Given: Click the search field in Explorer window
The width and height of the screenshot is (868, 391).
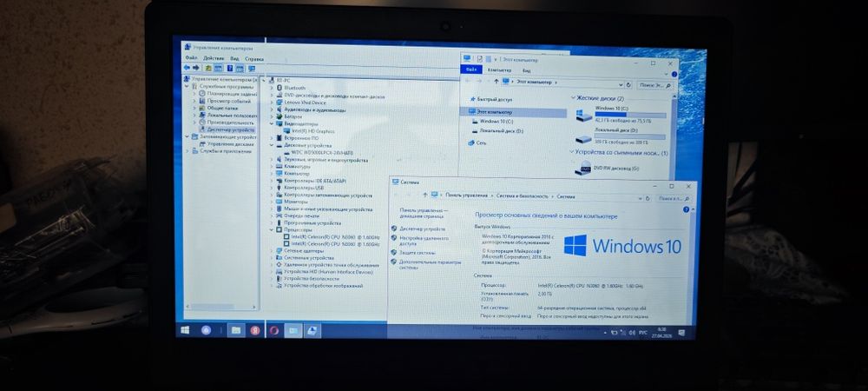Looking at the screenshot, I should pyautogui.click(x=655, y=85).
